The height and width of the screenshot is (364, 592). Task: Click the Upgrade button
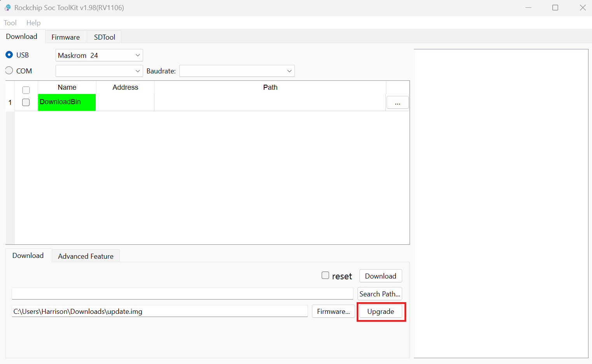tap(380, 312)
